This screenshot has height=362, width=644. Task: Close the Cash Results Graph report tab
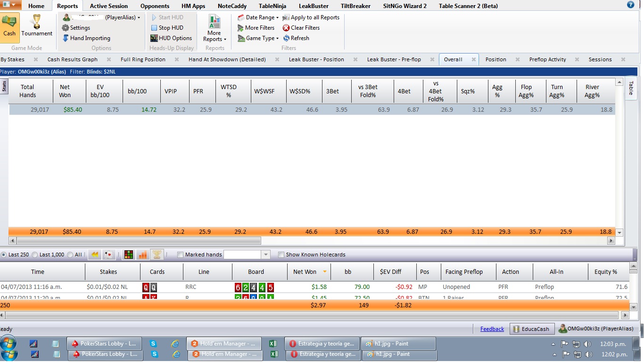pyautogui.click(x=109, y=59)
